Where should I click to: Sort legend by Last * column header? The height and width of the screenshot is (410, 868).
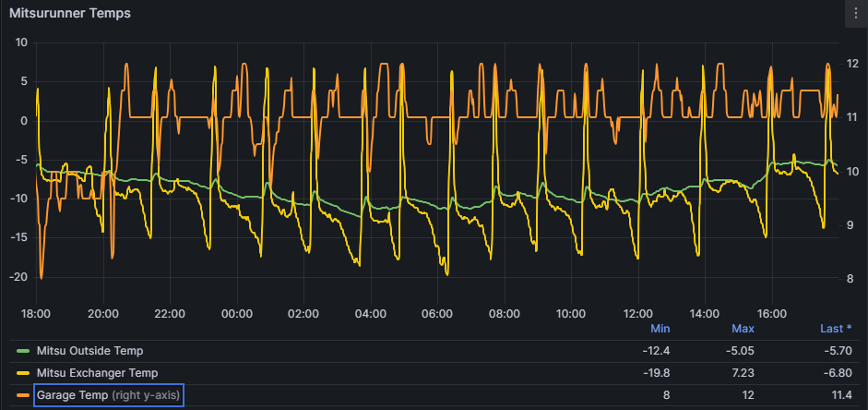[x=836, y=329]
